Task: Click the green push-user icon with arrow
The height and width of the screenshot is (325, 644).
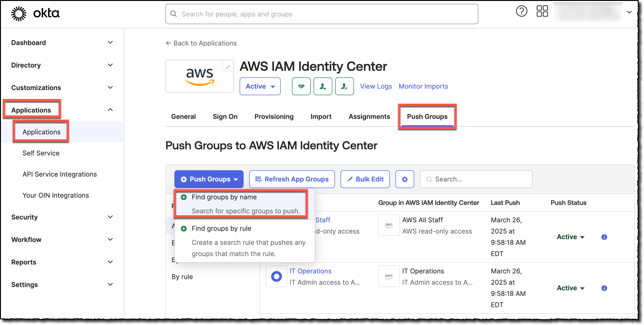Action: coord(323,86)
